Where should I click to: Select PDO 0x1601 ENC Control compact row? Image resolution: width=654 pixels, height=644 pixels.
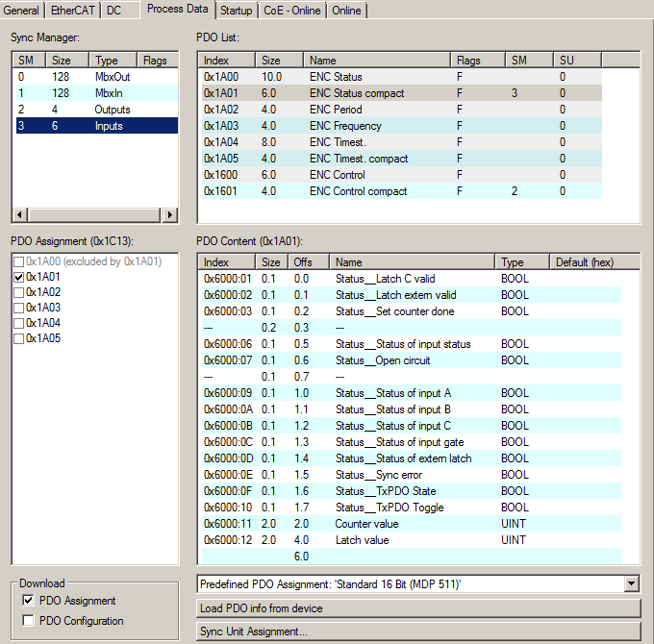(x=402, y=191)
